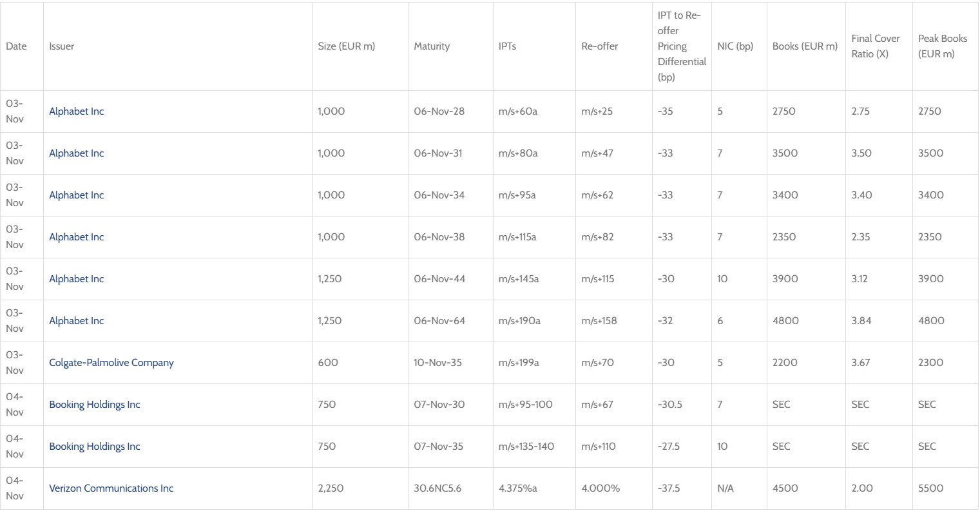Click Alphabet Inc link for 06-Nov-64 maturity
This screenshot has height=511, width=980.
(x=77, y=321)
